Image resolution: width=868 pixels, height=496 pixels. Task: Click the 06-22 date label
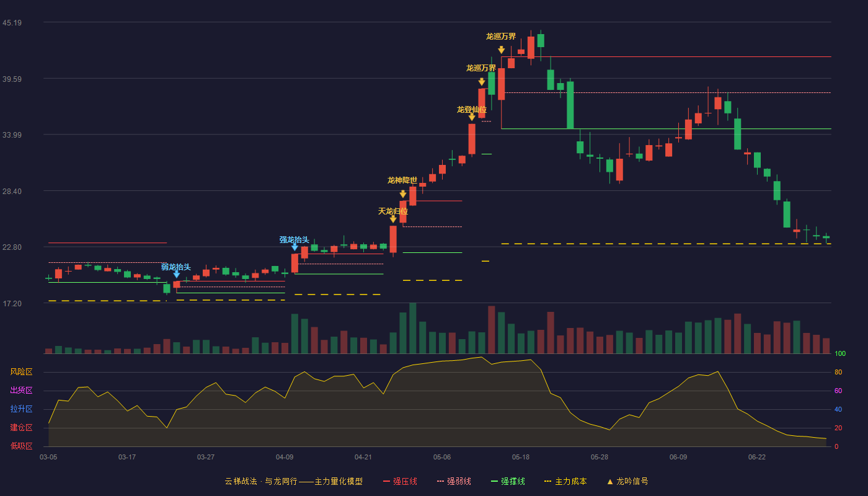pyautogui.click(x=757, y=457)
